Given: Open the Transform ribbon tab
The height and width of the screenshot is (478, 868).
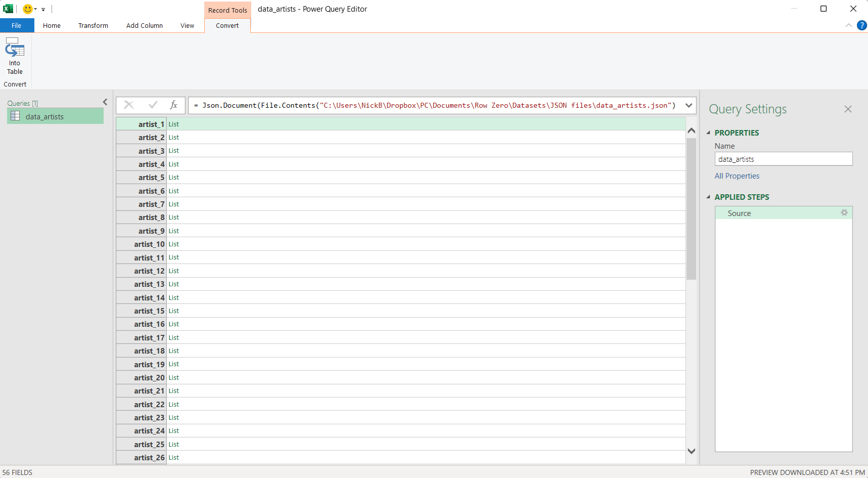Looking at the screenshot, I should point(93,25).
